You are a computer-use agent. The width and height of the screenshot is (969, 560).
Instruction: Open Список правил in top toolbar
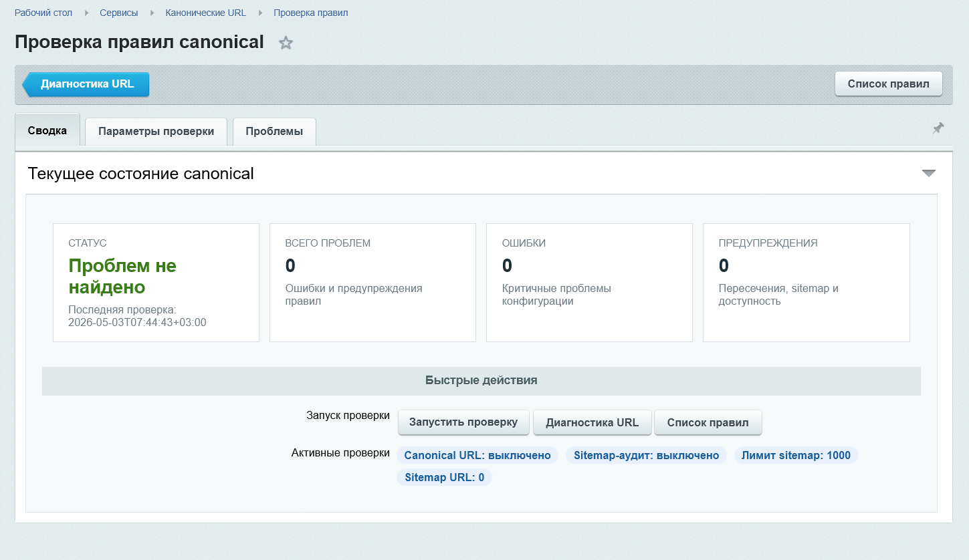click(x=889, y=84)
